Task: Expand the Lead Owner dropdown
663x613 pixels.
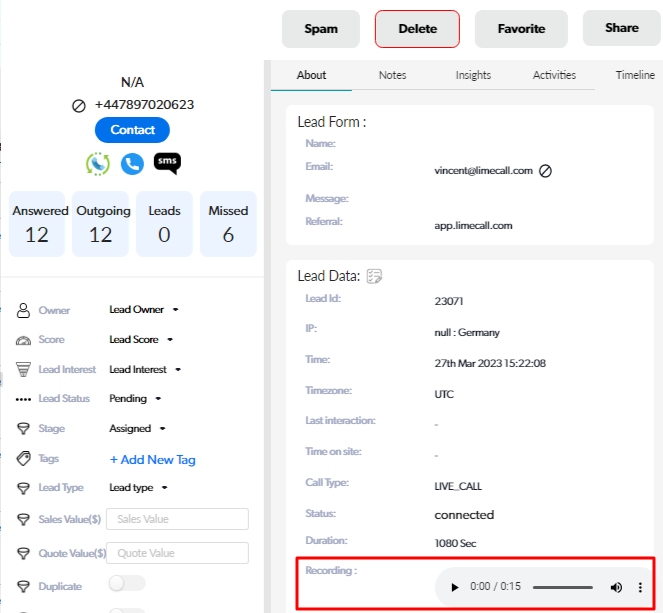Action: 143,310
